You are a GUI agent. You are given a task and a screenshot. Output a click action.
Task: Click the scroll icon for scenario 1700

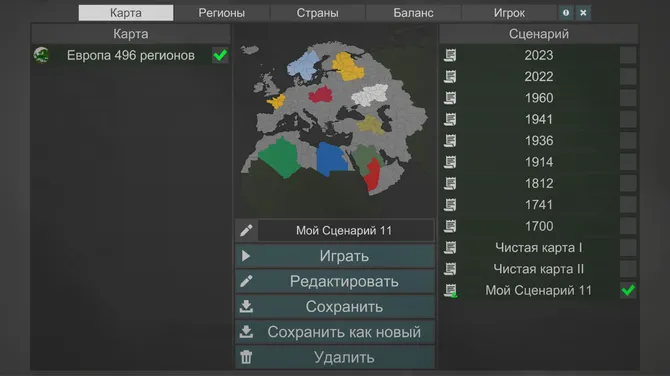pos(450,226)
